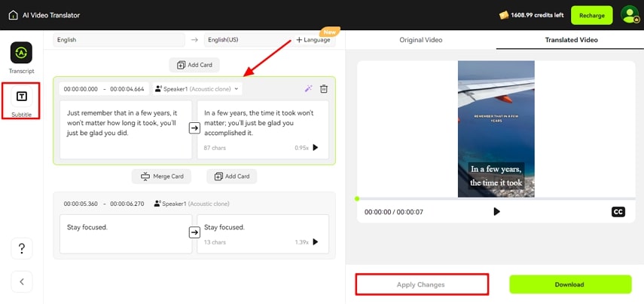Viewport: 644px width, 304px height.
Task: Open the English(US) target language selector
Action: click(245, 39)
